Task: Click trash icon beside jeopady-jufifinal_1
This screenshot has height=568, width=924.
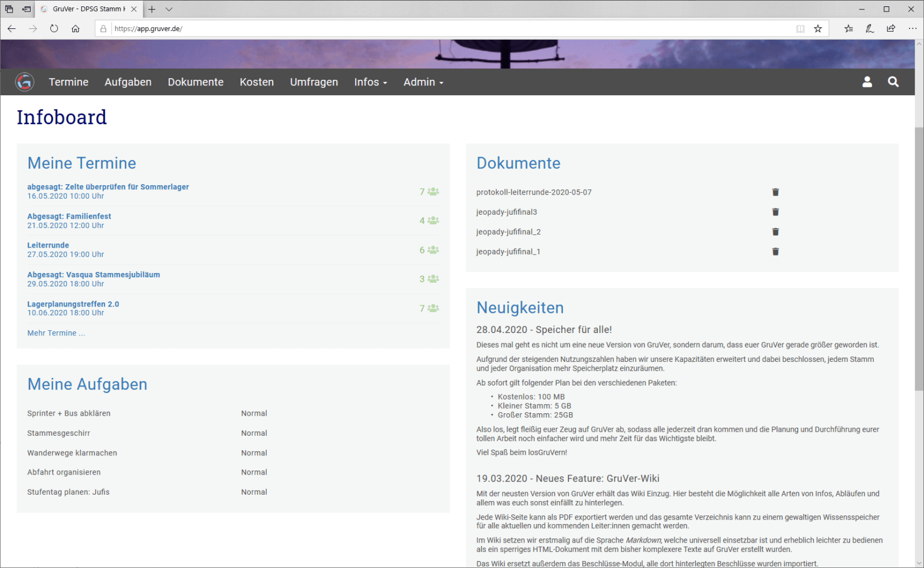Action: [x=776, y=252]
